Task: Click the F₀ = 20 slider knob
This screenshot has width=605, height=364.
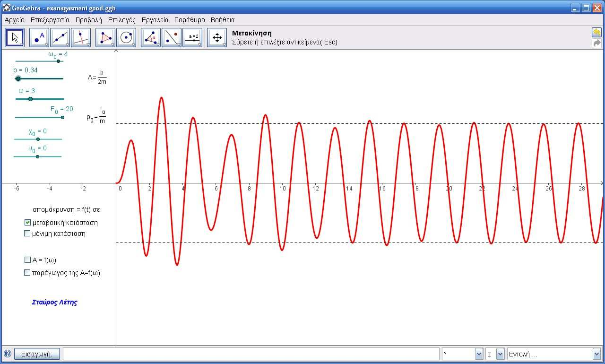Action: [62, 117]
